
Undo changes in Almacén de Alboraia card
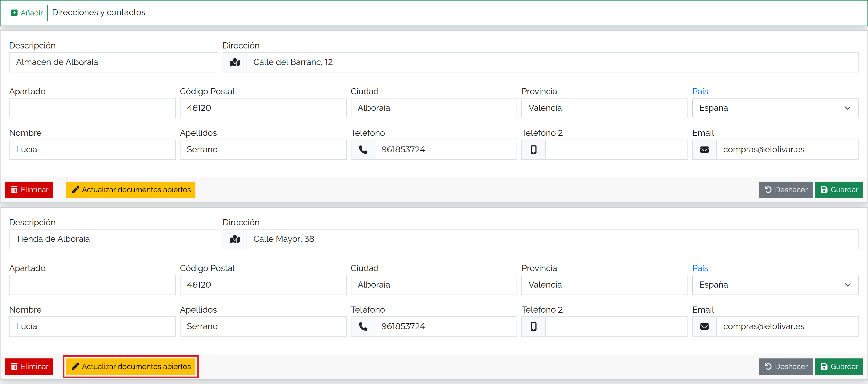point(785,190)
